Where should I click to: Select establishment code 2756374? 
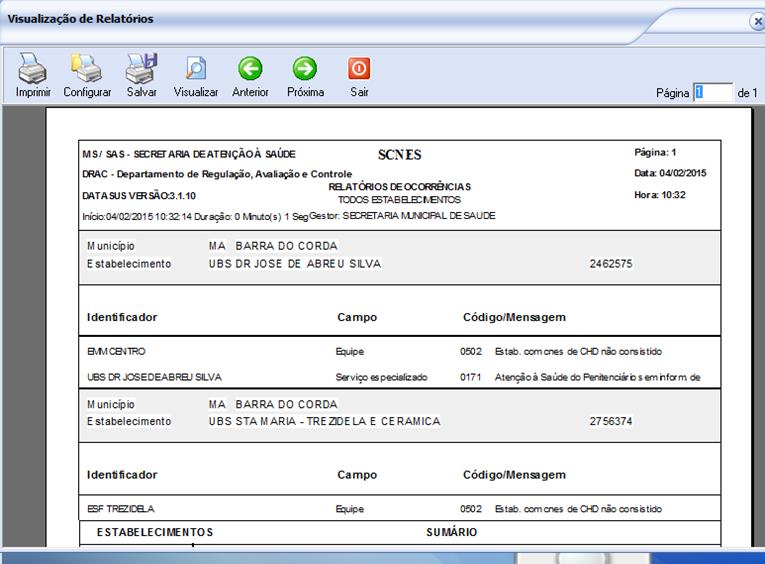click(x=611, y=421)
